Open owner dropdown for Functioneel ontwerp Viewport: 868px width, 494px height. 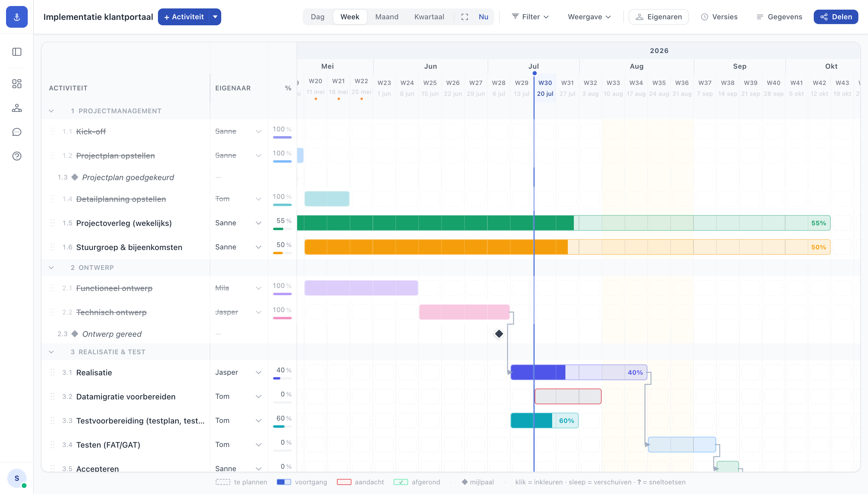pos(258,288)
